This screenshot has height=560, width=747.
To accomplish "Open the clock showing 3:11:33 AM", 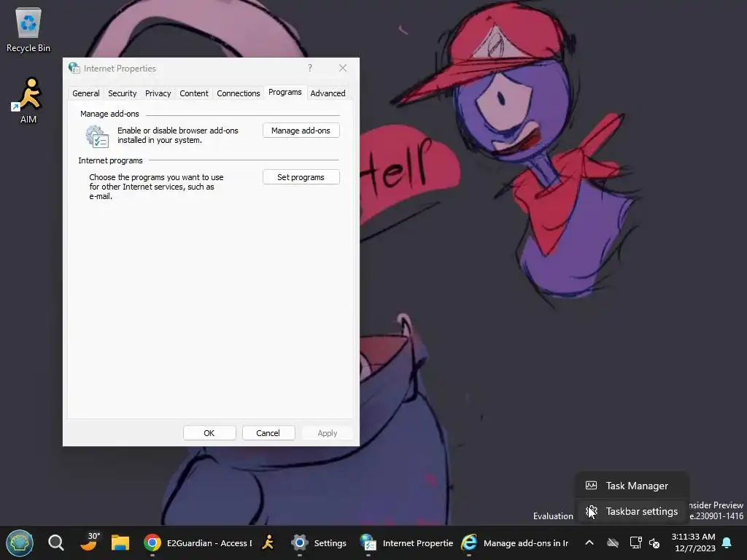I will (694, 542).
